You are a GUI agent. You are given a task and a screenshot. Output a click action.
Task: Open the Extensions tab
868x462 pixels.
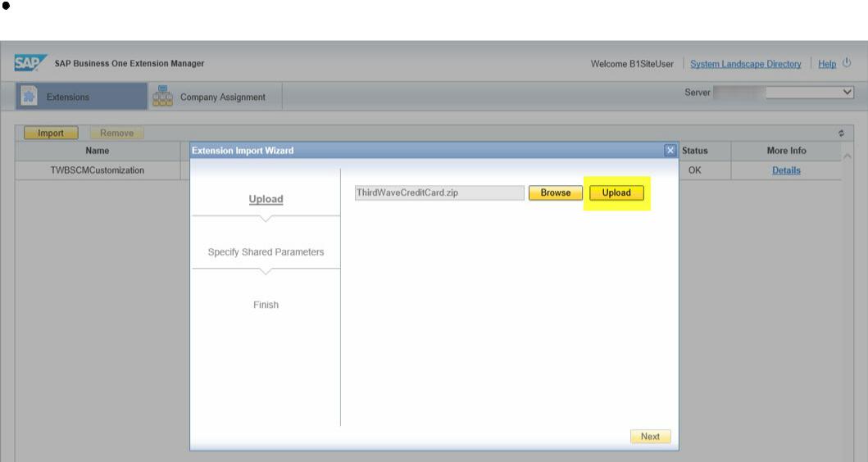click(x=81, y=97)
